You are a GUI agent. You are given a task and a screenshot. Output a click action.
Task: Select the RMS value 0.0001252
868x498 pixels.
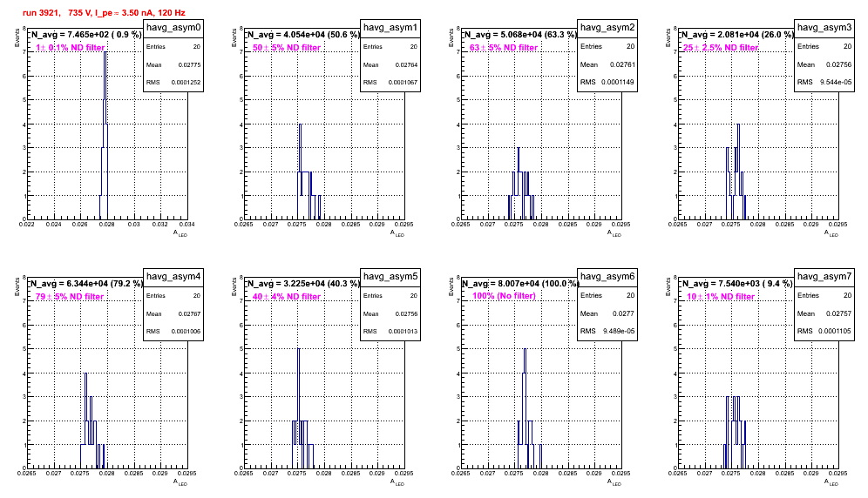click(x=186, y=83)
